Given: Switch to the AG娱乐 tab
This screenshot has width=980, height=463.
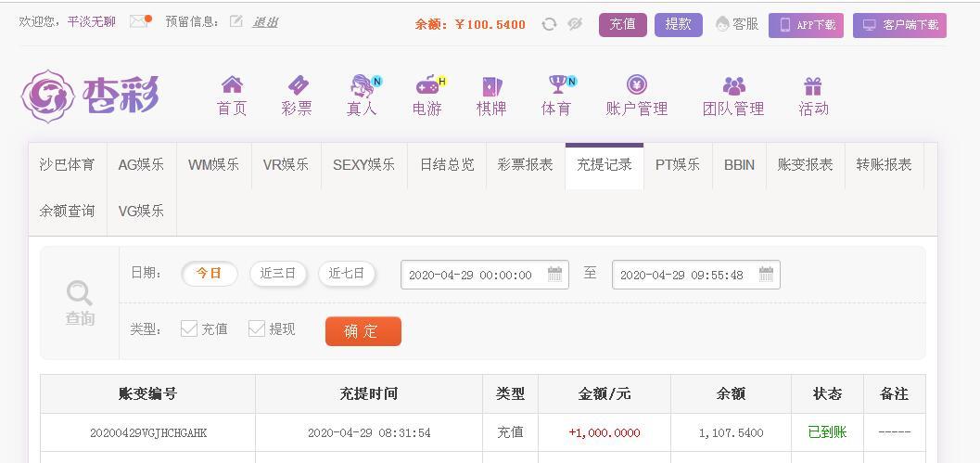Looking at the screenshot, I should point(141,166).
